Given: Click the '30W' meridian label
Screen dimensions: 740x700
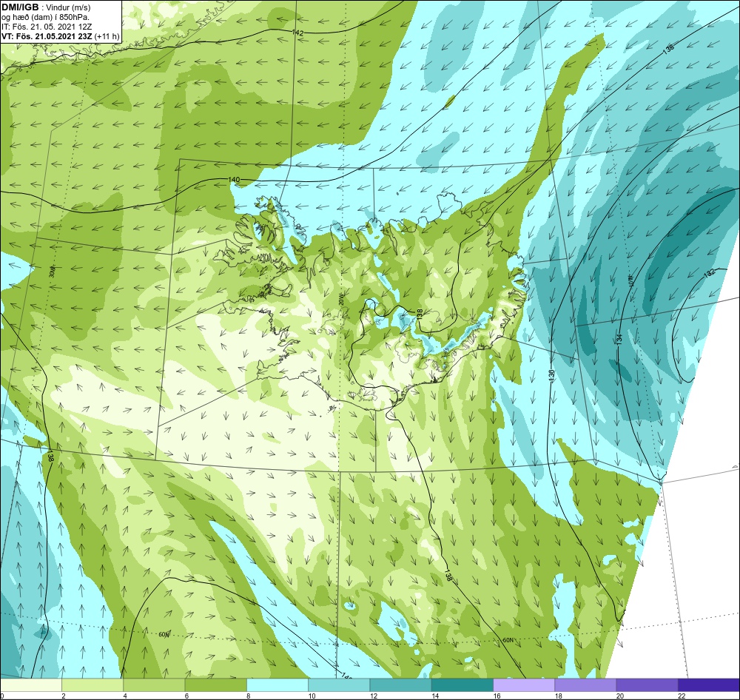Looking at the screenshot, I should click(x=52, y=273).
